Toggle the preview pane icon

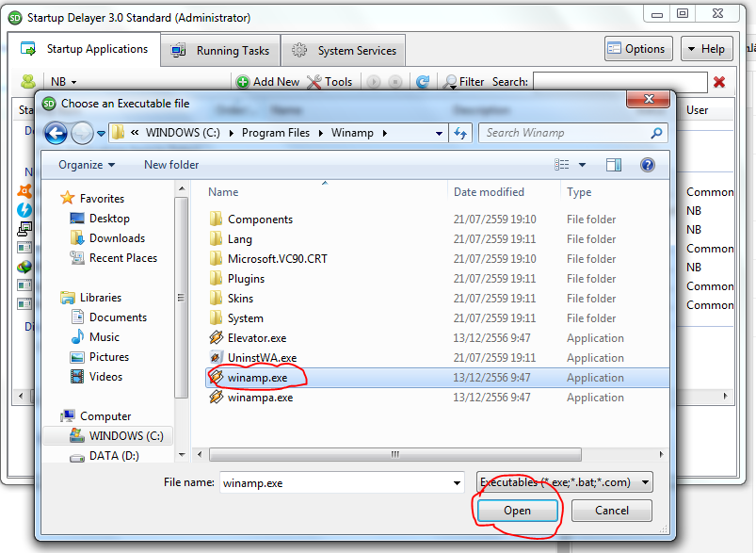click(614, 165)
